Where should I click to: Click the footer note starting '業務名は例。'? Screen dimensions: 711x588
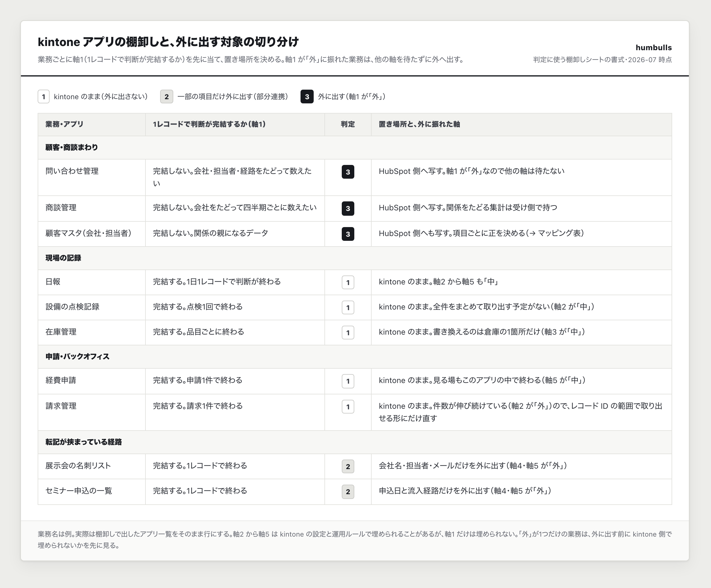[x=355, y=540]
